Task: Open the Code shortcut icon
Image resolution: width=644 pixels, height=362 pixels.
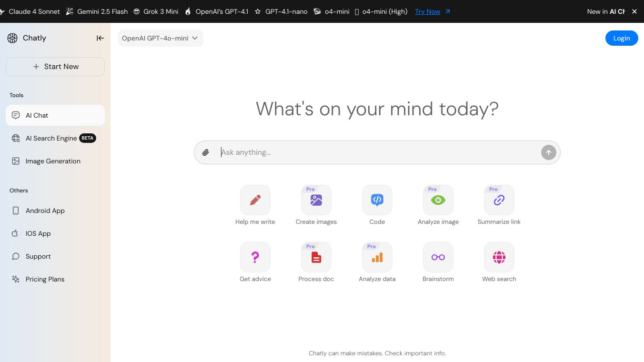Action: point(377,200)
